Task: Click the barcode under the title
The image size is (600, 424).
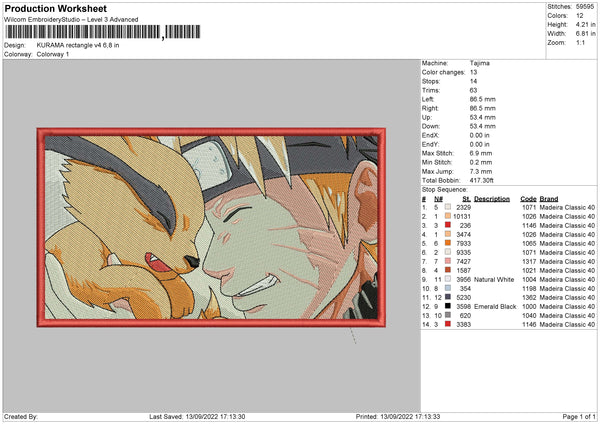Action: click(103, 32)
